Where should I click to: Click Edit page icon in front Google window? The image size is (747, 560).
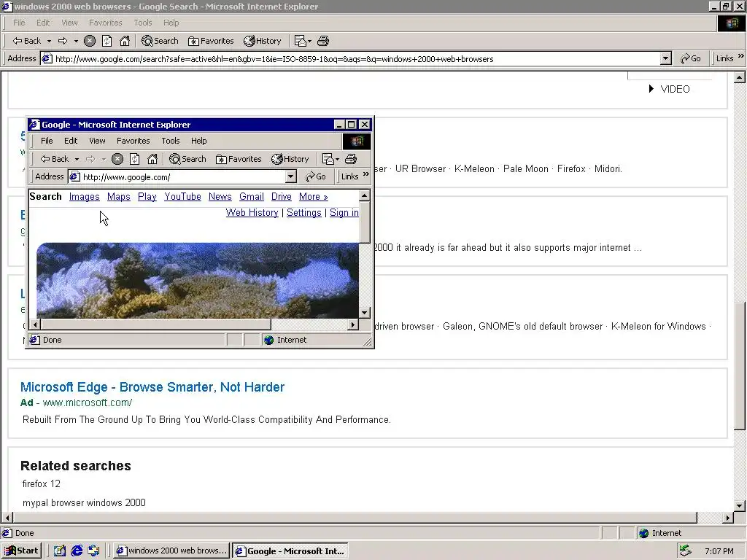tap(328, 159)
